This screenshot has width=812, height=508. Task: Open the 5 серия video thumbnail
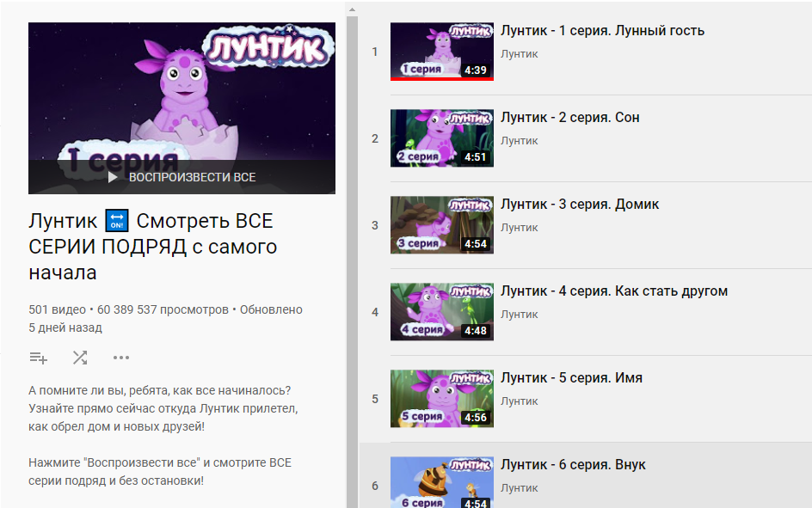[x=442, y=399]
